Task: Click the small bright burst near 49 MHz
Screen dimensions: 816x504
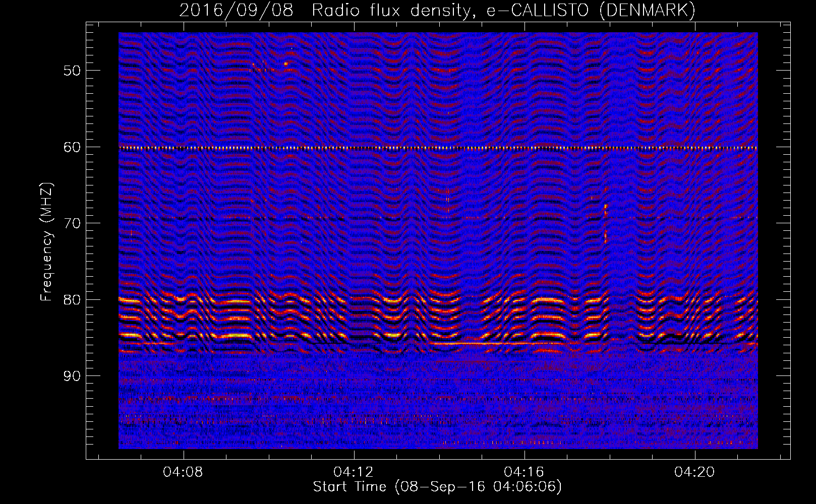Action: pos(286,64)
